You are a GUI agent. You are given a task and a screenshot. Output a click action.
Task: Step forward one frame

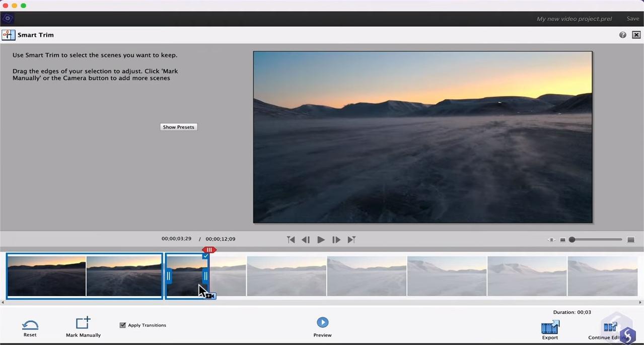(336, 240)
